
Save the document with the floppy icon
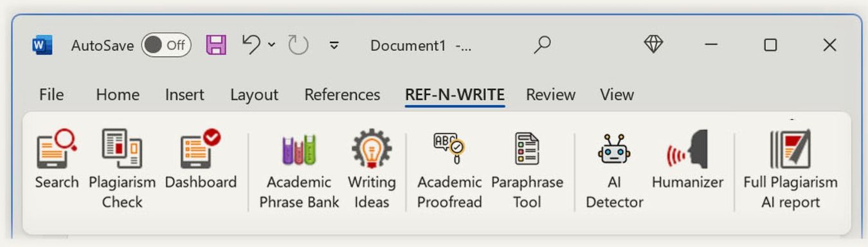216,45
